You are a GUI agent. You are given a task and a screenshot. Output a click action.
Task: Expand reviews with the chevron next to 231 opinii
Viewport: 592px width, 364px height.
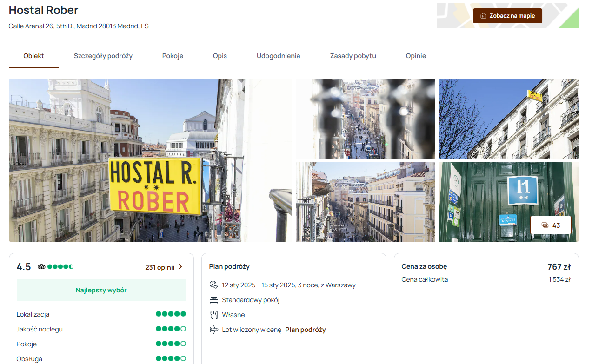tap(180, 267)
